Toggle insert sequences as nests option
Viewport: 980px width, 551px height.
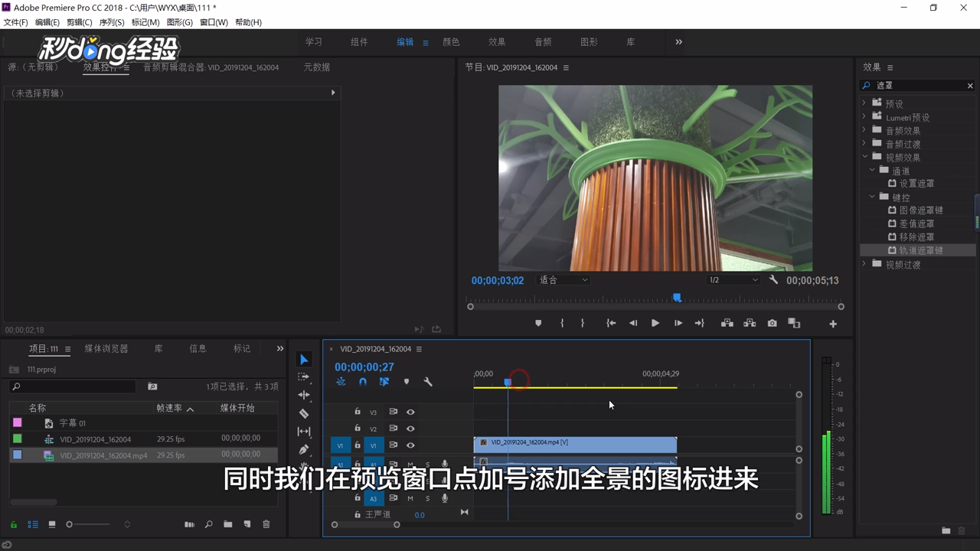click(x=341, y=382)
